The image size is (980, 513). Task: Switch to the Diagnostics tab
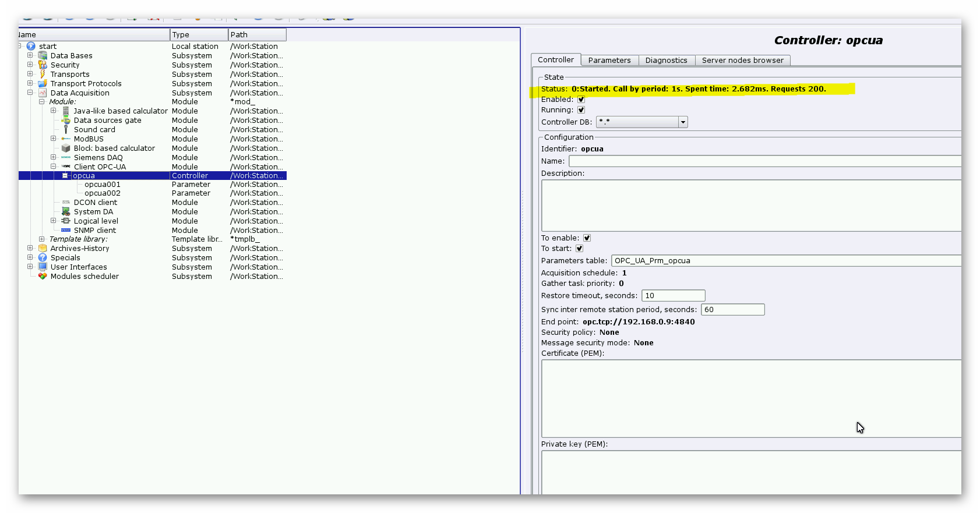666,61
